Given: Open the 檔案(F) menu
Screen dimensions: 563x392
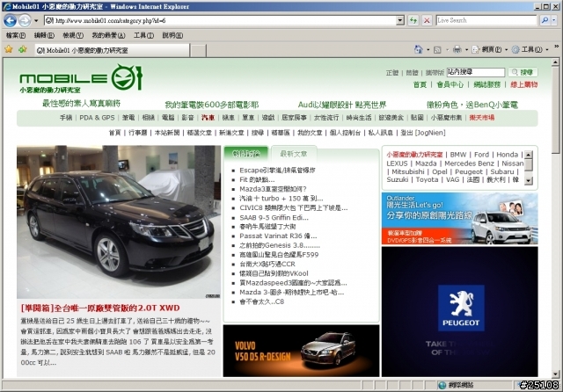Looking at the screenshot, I should [16, 35].
